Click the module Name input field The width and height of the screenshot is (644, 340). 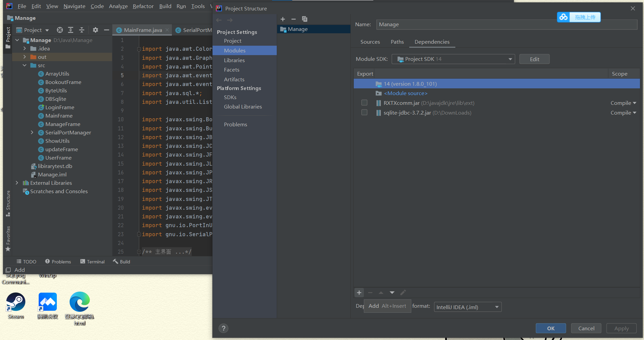[x=507, y=25]
